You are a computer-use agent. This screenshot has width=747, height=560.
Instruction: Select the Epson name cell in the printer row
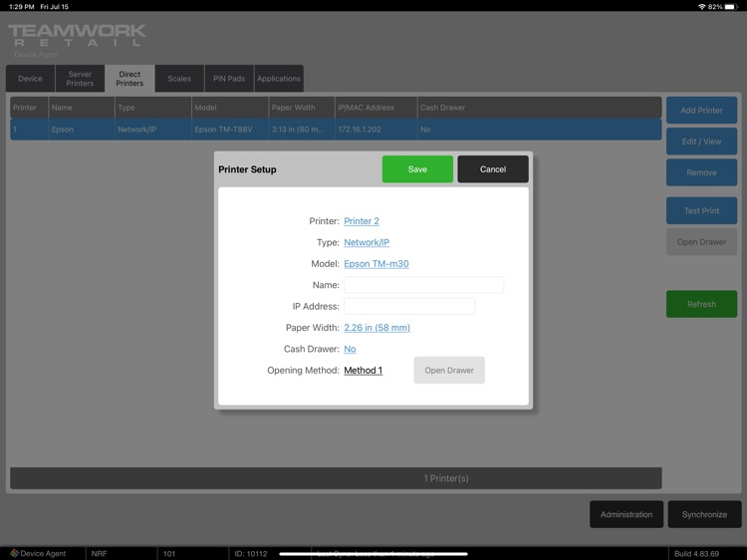point(82,130)
